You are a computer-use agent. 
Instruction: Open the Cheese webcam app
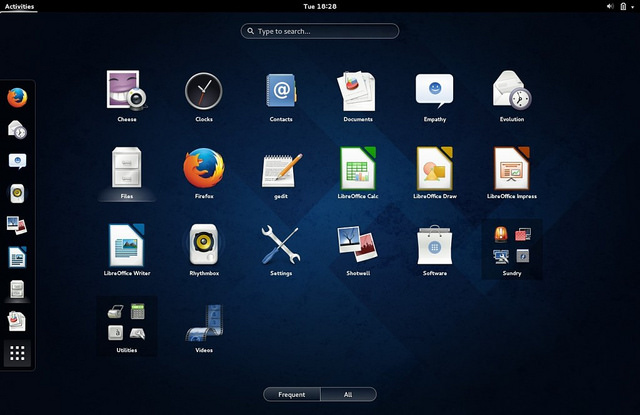(127, 92)
